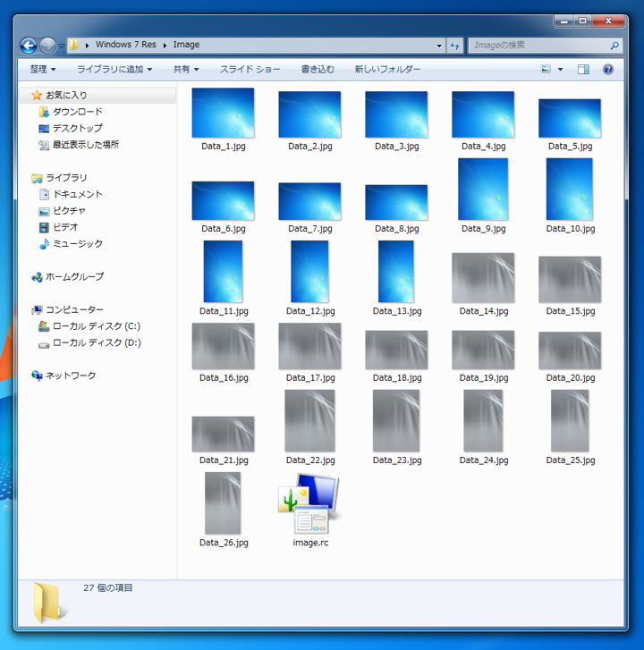Select the Data_1.jpg thumbnail

tap(223, 113)
